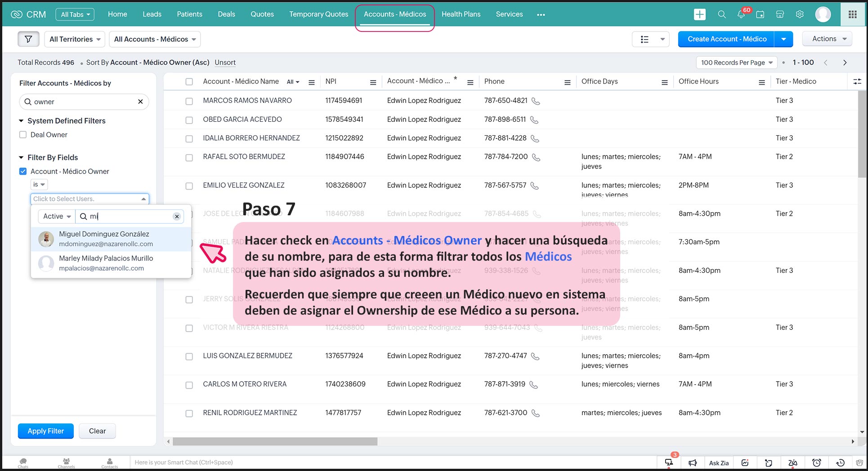The width and height of the screenshot is (868, 471).
Task: Click the Ask Zia button
Action: (x=718, y=463)
